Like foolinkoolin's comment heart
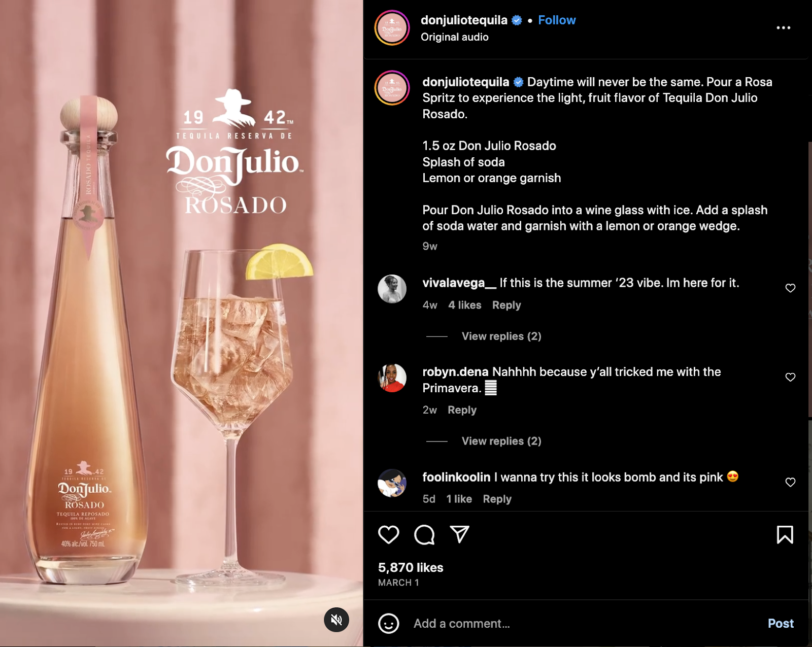The width and height of the screenshot is (812, 647). click(x=790, y=482)
